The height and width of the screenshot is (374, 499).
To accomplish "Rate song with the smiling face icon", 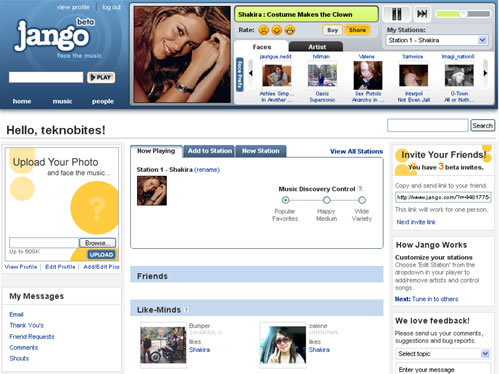I will [277, 30].
